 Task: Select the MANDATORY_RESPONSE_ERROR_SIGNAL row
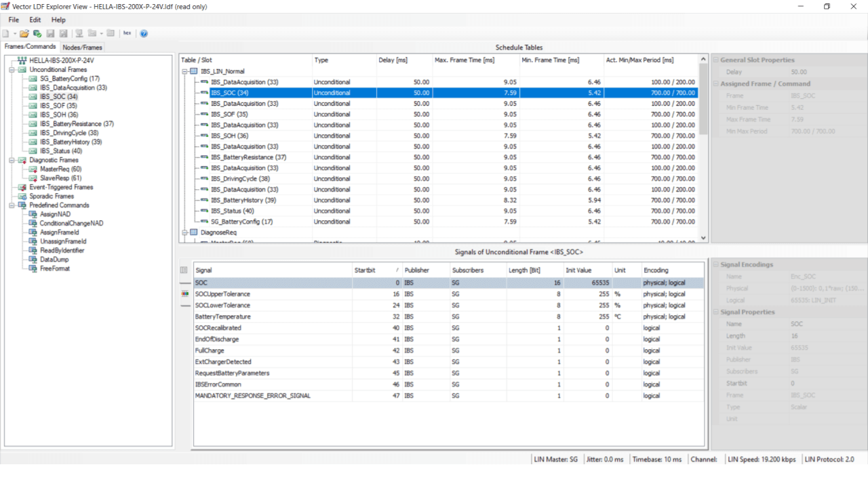pos(449,396)
